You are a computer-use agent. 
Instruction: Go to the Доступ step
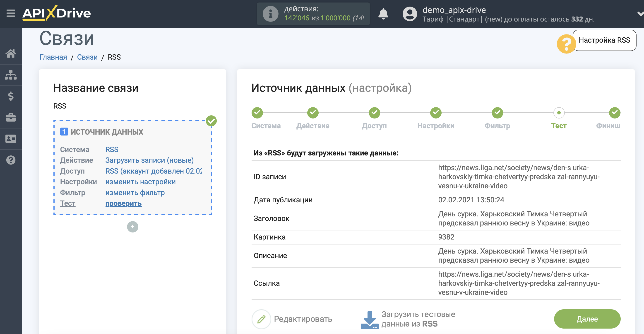[374, 113]
